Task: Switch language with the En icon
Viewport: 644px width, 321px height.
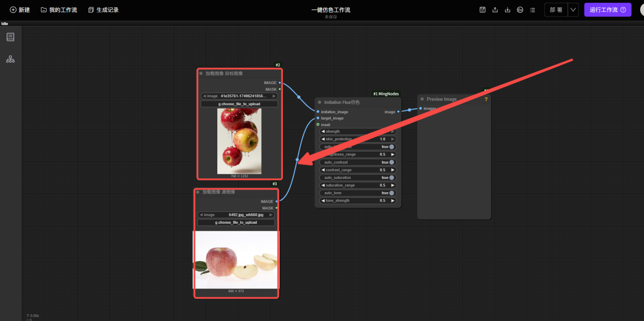Action: click(x=520, y=10)
